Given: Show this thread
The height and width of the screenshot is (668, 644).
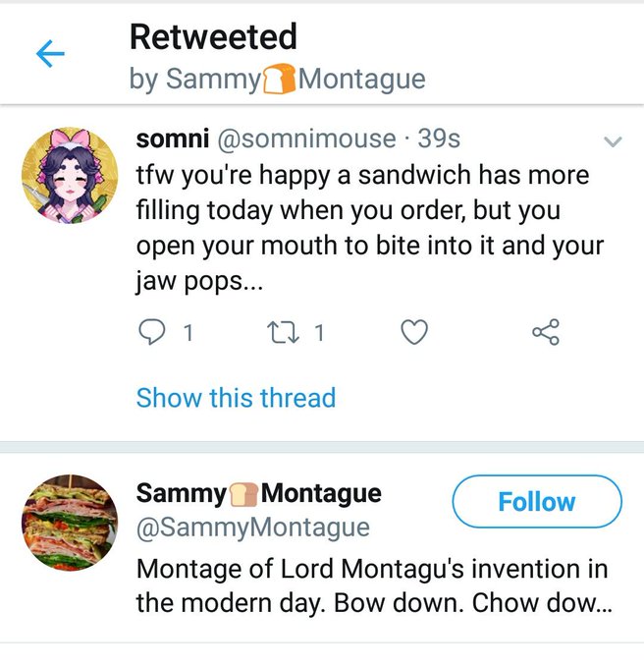Looking at the screenshot, I should point(237,398).
